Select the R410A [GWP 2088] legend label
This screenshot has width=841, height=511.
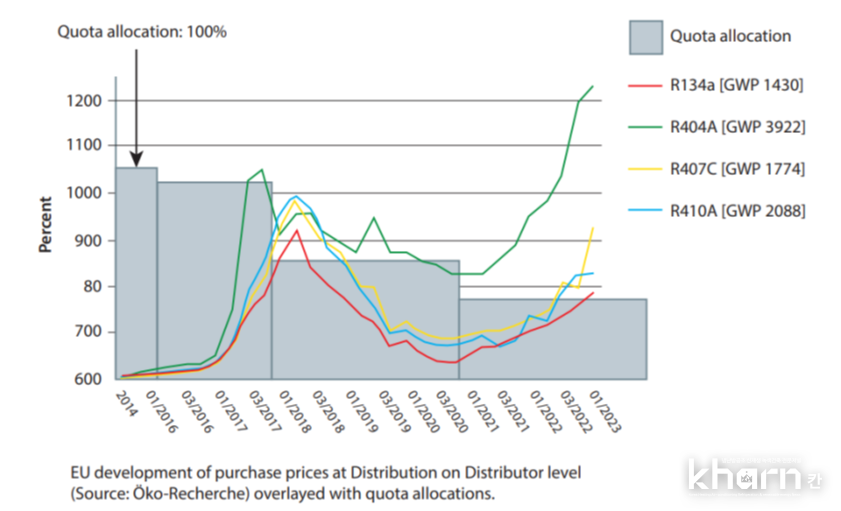[x=737, y=209]
